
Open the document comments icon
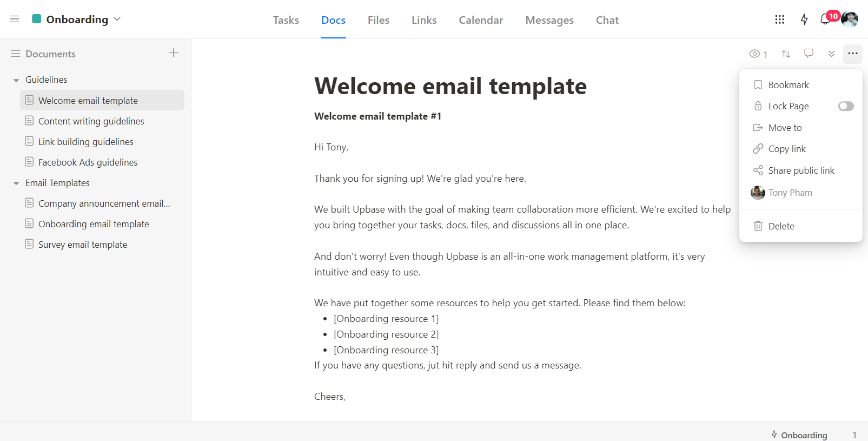click(809, 53)
